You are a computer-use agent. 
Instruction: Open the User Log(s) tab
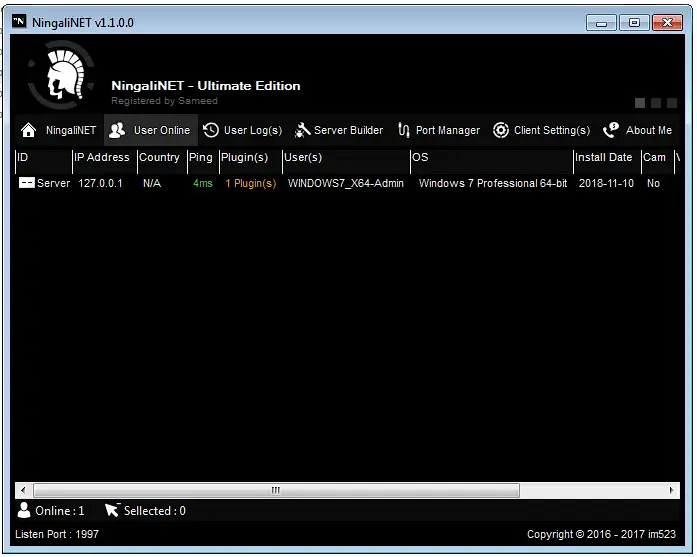point(243,130)
